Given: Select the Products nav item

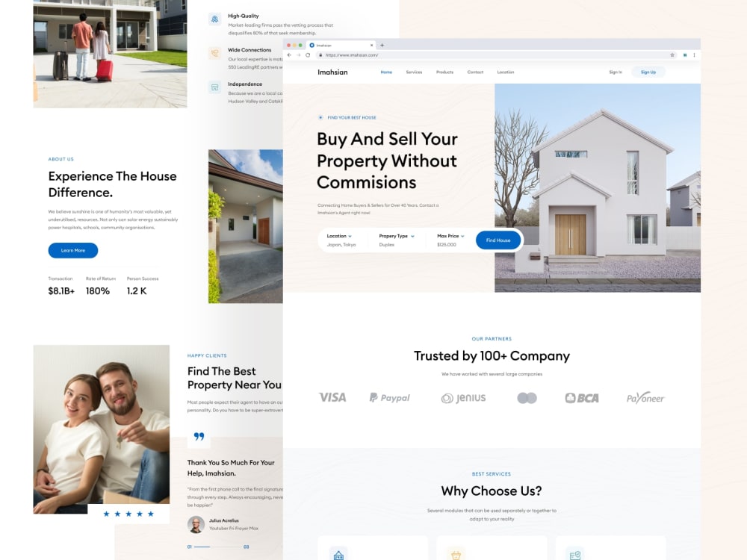Looking at the screenshot, I should [445, 72].
